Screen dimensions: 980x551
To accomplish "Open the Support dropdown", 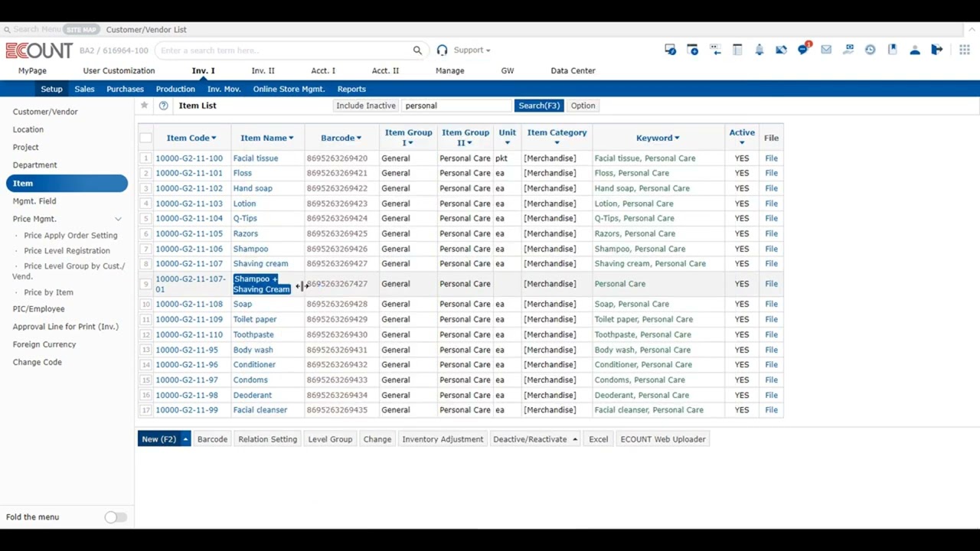I will [x=472, y=51].
